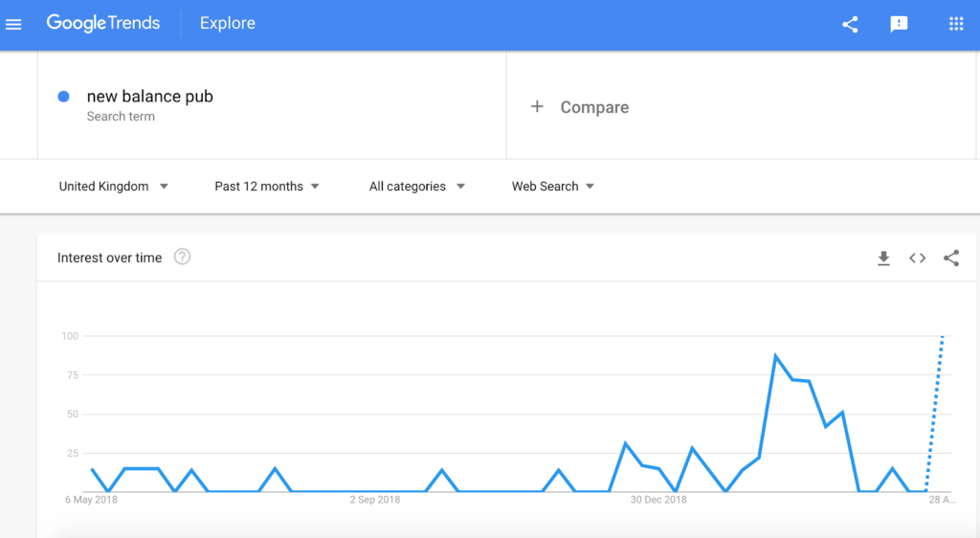Open the send feedback icon
The width and height of the screenshot is (980, 538).
click(x=899, y=24)
